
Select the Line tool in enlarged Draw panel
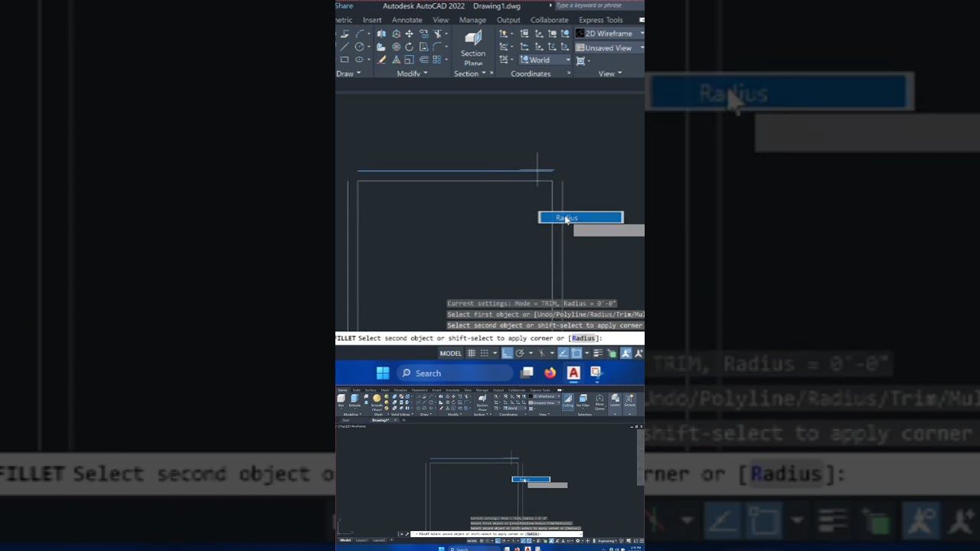(x=345, y=47)
